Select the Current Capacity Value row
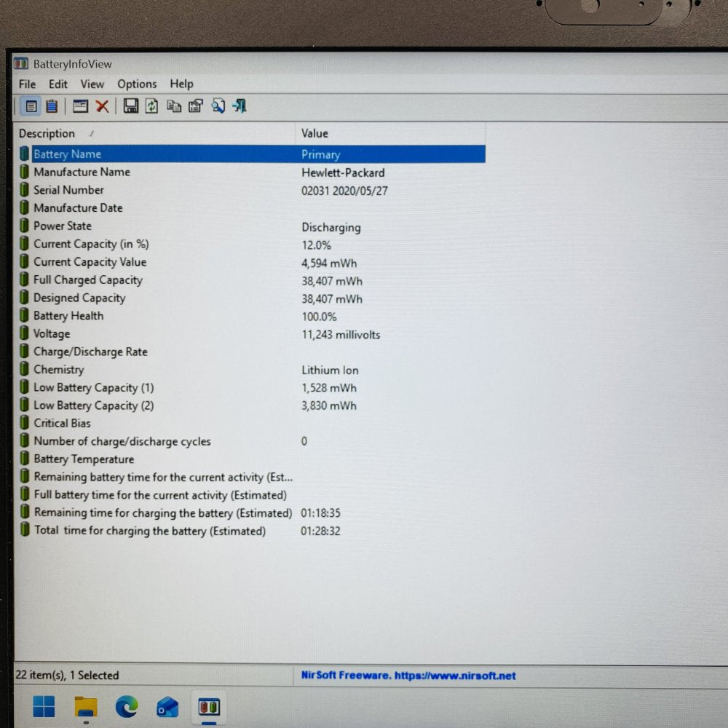Image resolution: width=728 pixels, height=728 pixels. point(252,262)
